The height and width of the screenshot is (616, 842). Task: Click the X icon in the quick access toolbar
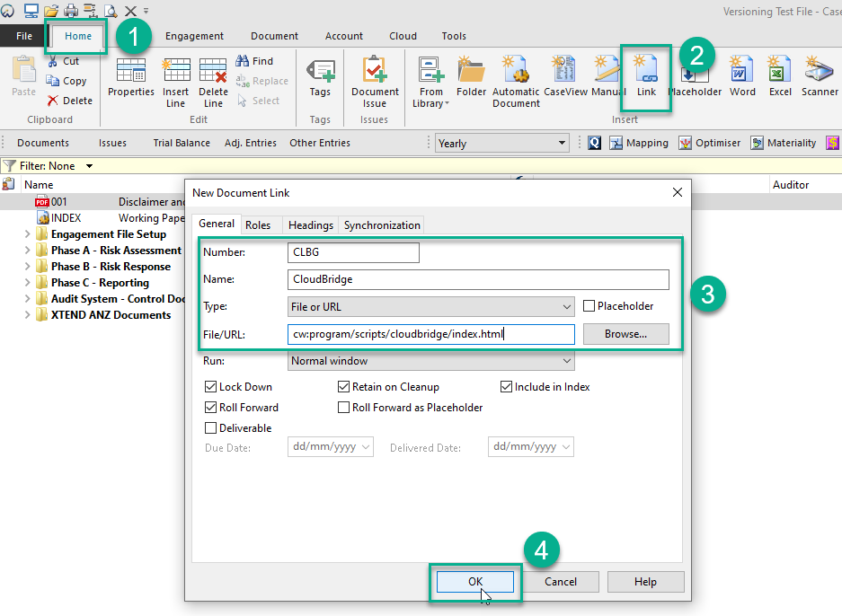tap(130, 10)
